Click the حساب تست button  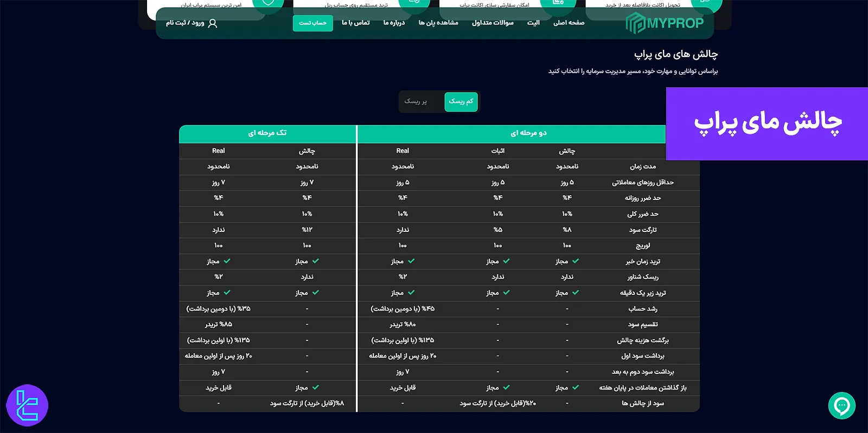[x=313, y=23]
